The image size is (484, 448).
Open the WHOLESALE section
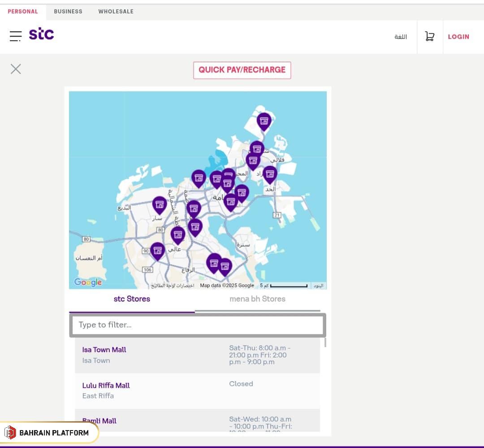(116, 12)
